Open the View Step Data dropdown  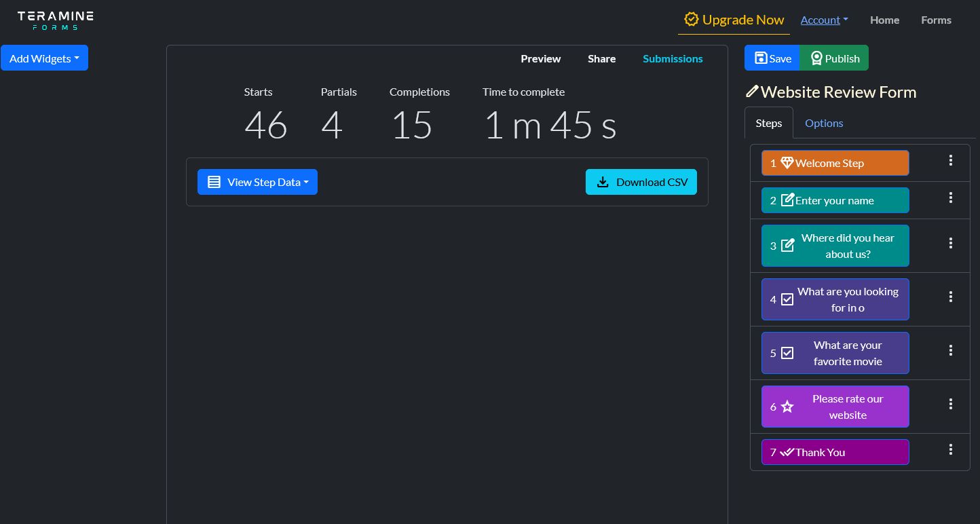pos(257,182)
